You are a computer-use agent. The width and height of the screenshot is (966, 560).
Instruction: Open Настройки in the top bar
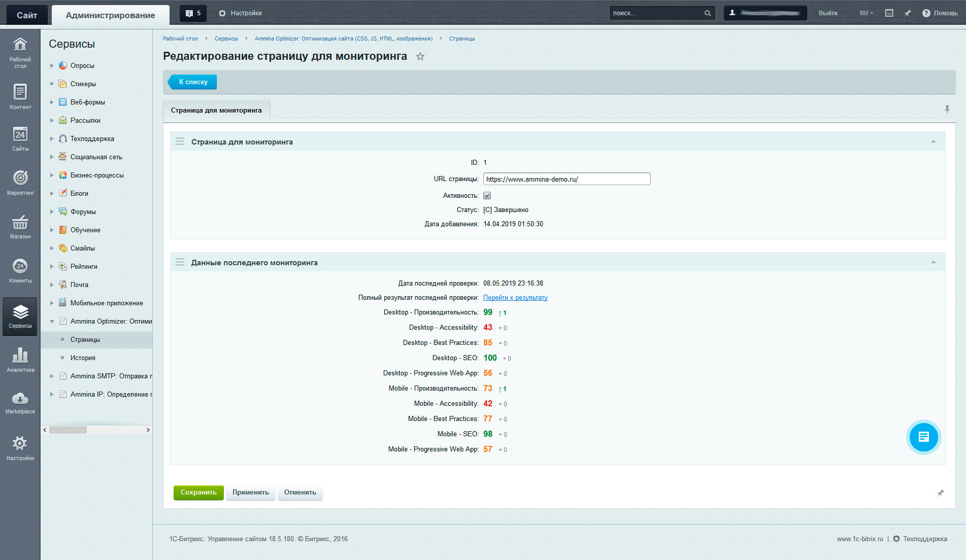240,13
